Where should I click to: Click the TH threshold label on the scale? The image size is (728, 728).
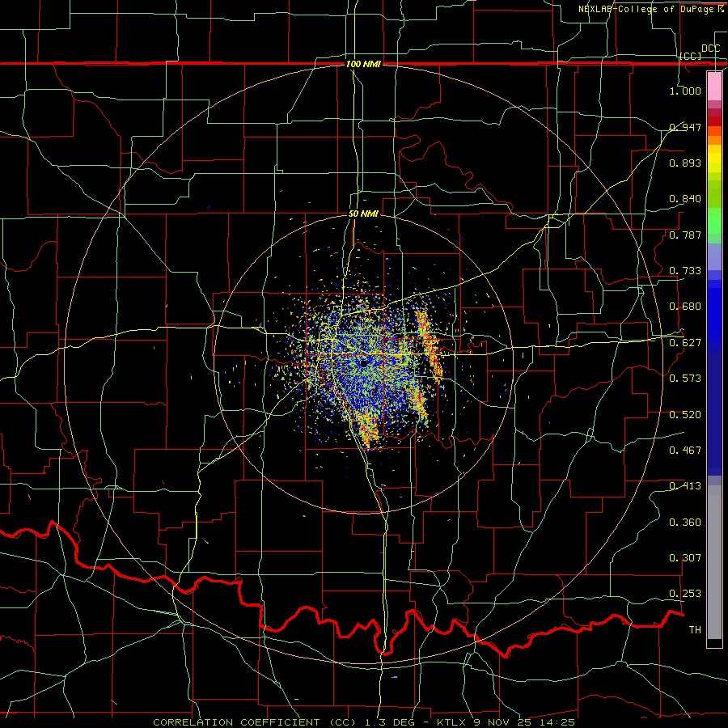695,629
